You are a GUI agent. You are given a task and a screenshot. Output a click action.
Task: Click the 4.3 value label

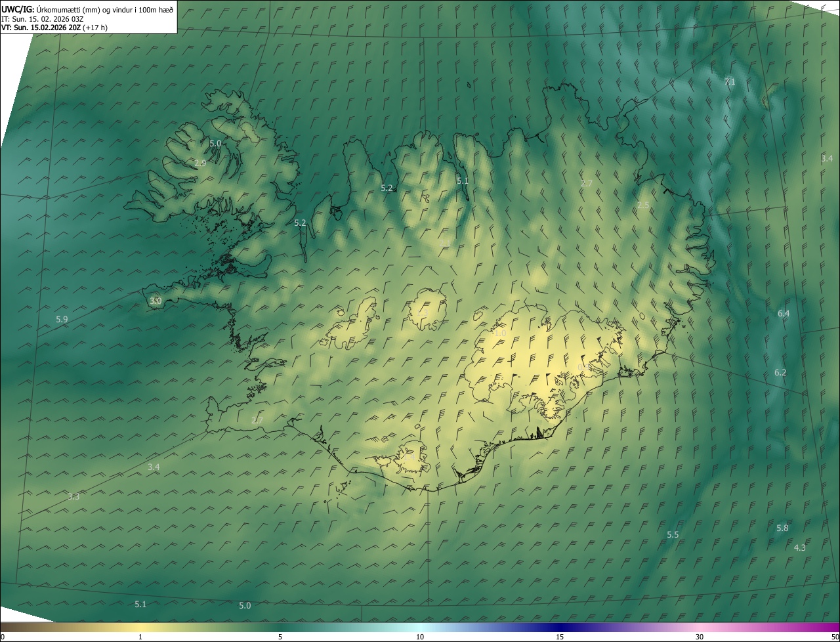(800, 548)
